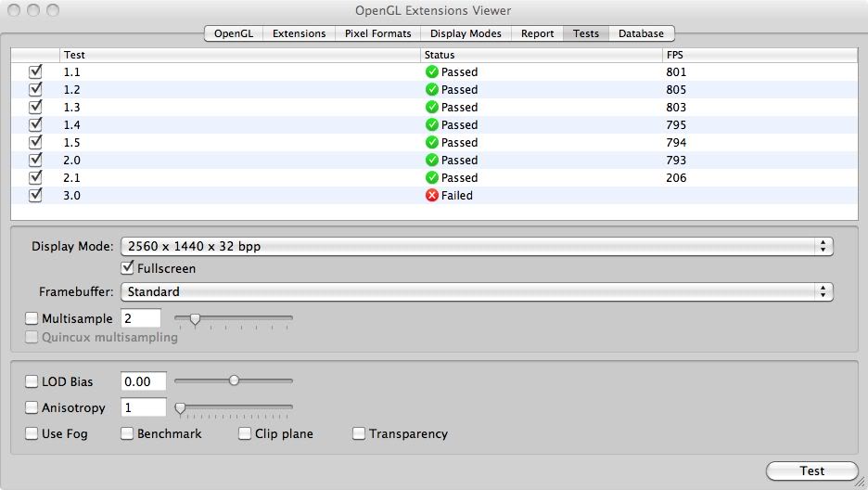Screen dimensions: 868x490
Task: Select the FPS value 793
Action: tap(676, 160)
